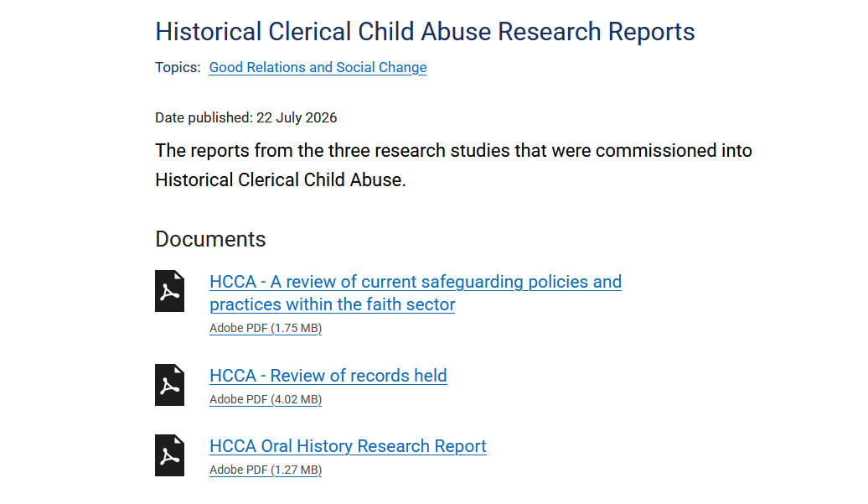Screen dimensions: 868x504
Task: Open the HCCA Oral History Research Report
Action: point(349,446)
